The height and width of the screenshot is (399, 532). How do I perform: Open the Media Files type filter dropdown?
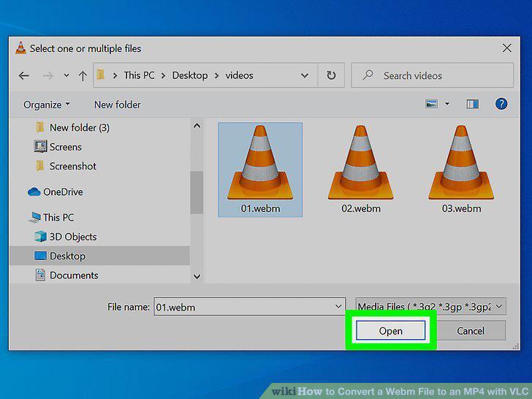click(430, 306)
